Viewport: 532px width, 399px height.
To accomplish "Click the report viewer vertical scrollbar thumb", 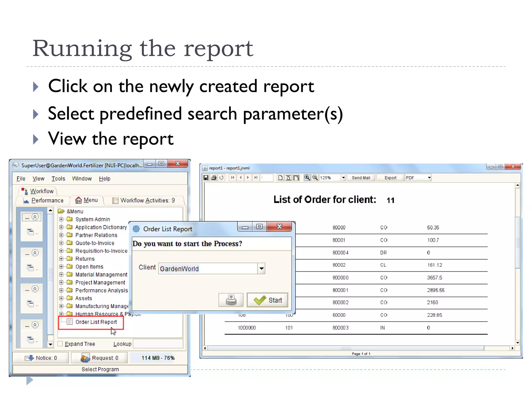I will click(517, 242).
